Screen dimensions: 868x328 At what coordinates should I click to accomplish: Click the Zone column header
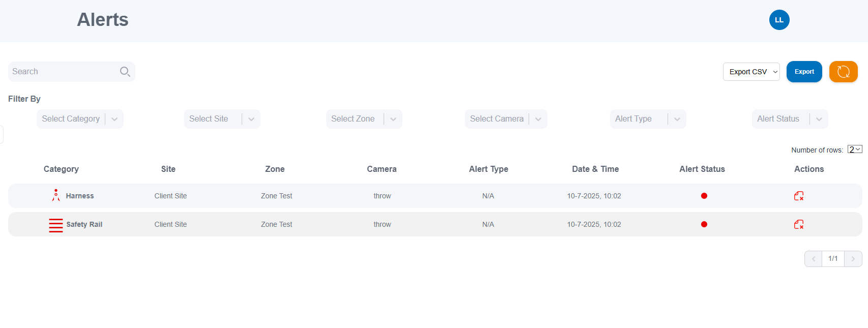[275, 169]
